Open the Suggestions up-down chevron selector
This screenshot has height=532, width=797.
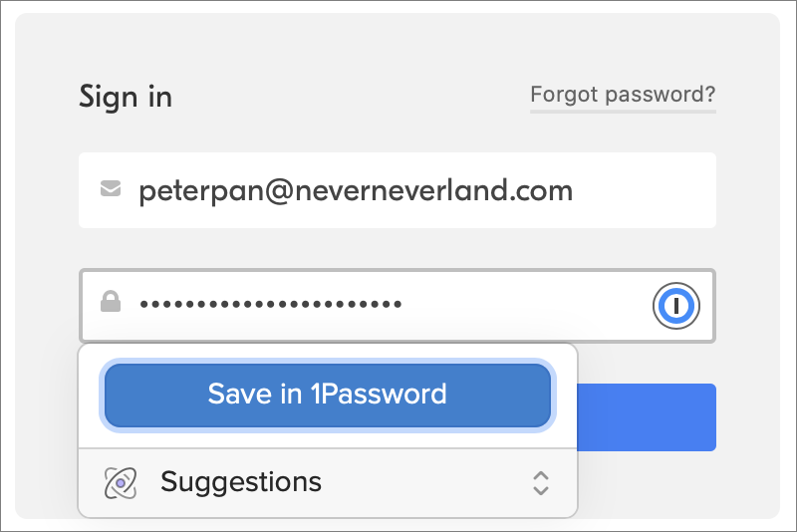coord(540,483)
